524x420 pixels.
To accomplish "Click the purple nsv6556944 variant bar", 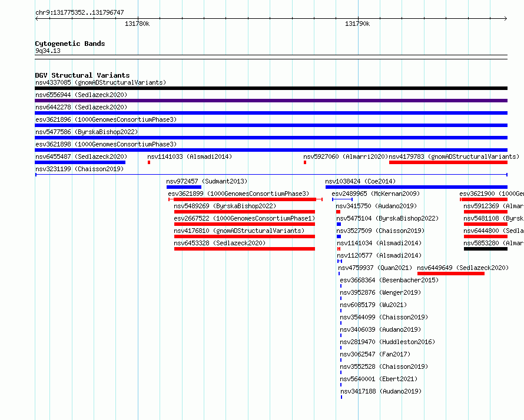I will [x=271, y=101].
